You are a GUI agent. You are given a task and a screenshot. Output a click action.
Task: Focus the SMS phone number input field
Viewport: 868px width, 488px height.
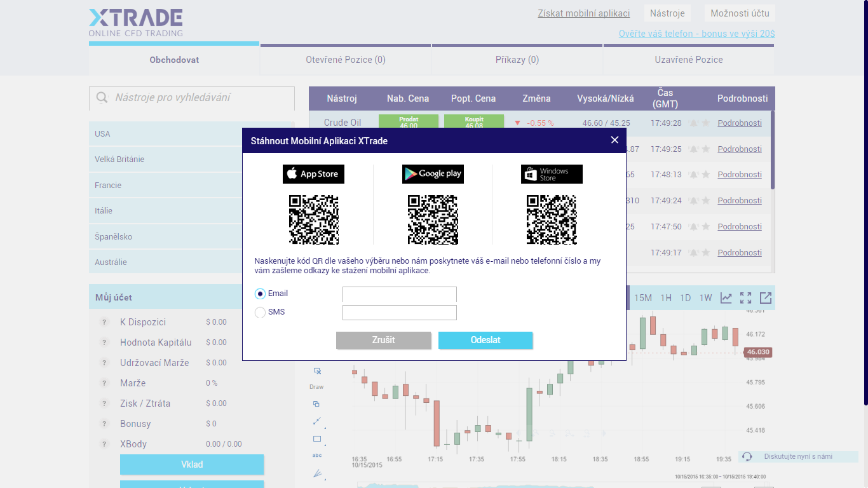[400, 313]
